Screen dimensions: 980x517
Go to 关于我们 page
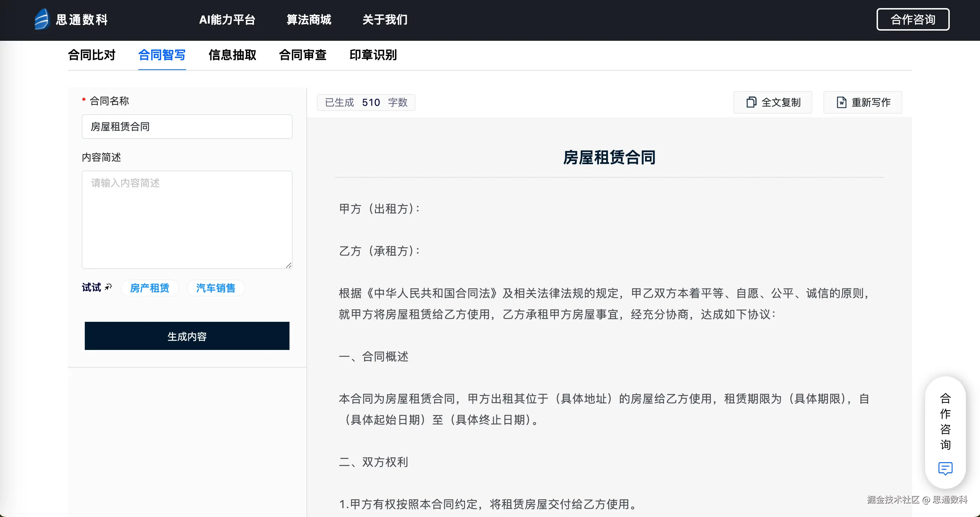click(384, 20)
